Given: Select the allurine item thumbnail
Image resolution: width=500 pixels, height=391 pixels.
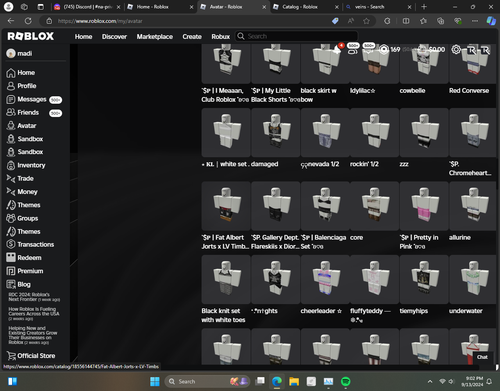Looking at the screenshot, I should coord(473,206).
